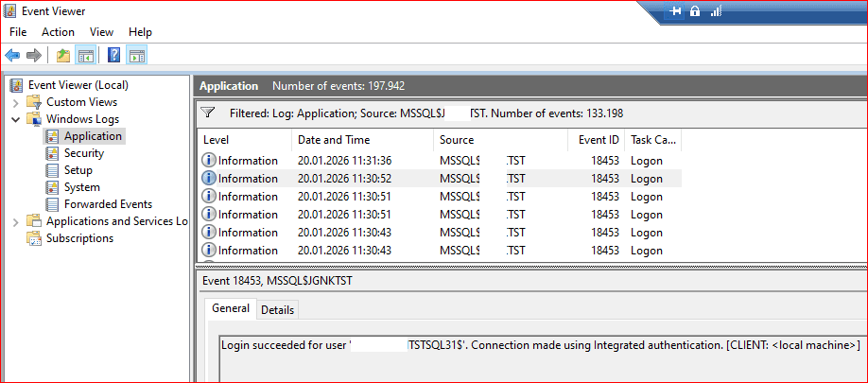868x383 pixels.
Task: Click the Subscriptions tree item
Action: tap(79, 238)
